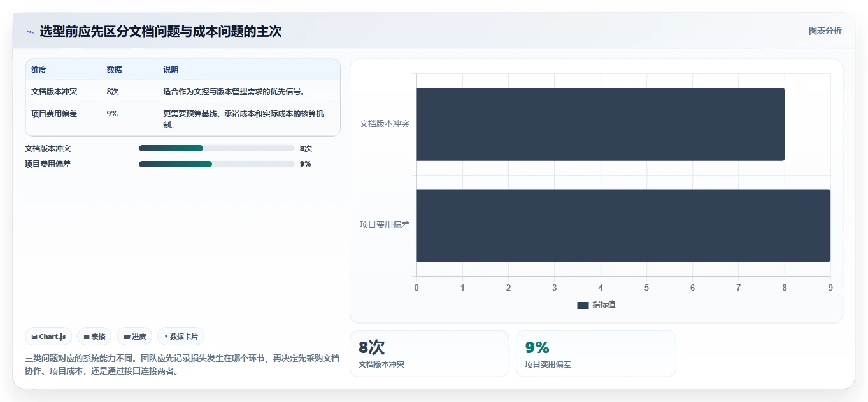Click the icon in the 进度 tag
This screenshot has width=868, height=402.
(x=127, y=336)
